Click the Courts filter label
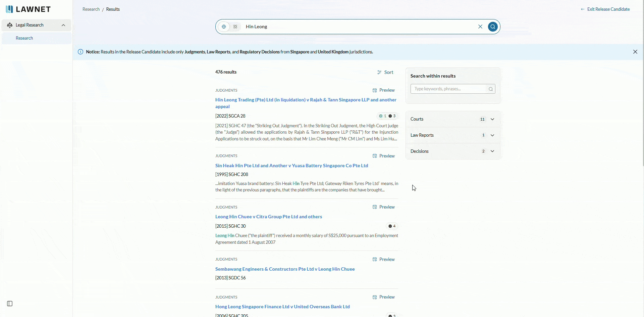Image resolution: width=644 pixels, height=317 pixels. [x=417, y=119]
